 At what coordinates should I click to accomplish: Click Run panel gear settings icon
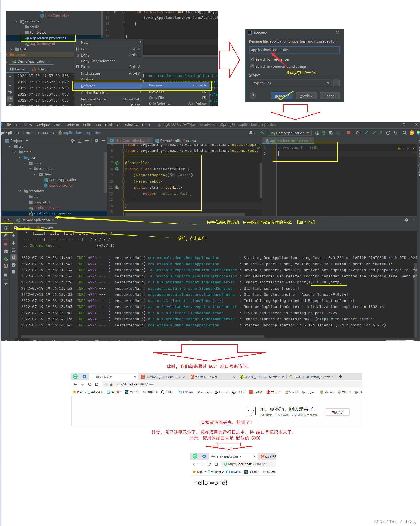pyautogui.click(x=406, y=220)
